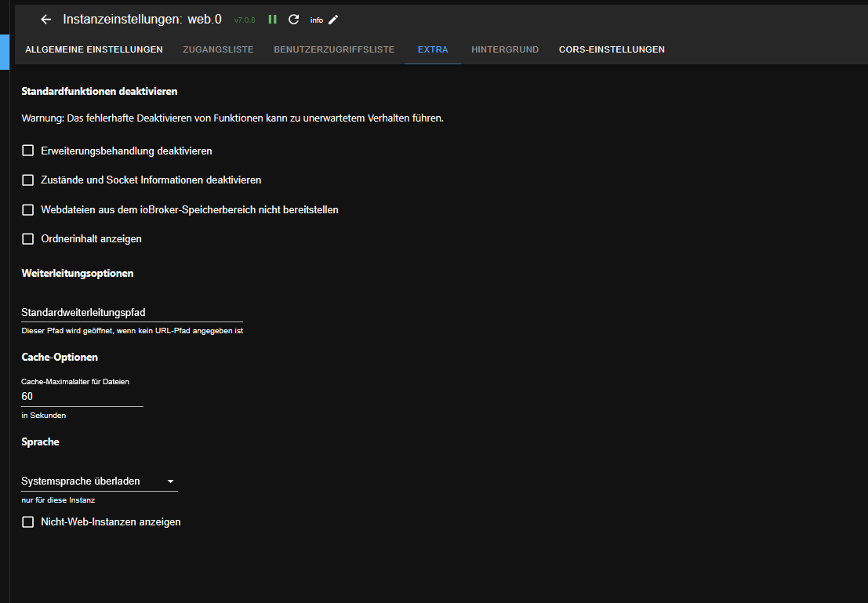868x603 pixels.
Task: Click the 'Dieser Pfad wird geöffnet' hint
Action: pos(133,331)
